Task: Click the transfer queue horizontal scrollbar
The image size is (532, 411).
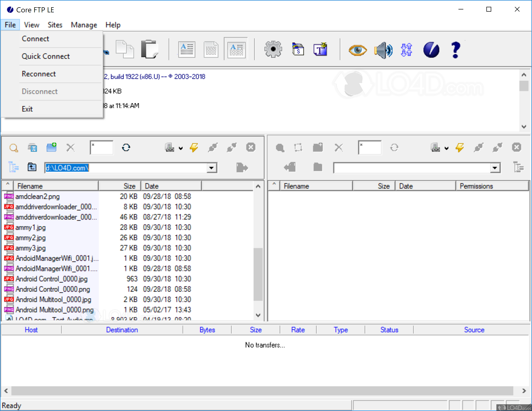Action: click(262, 391)
